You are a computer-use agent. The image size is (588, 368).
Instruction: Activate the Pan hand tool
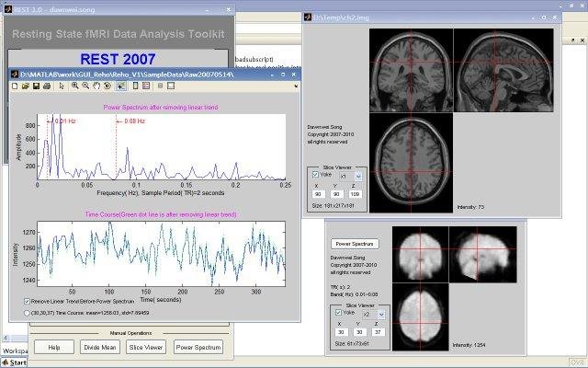pos(96,86)
